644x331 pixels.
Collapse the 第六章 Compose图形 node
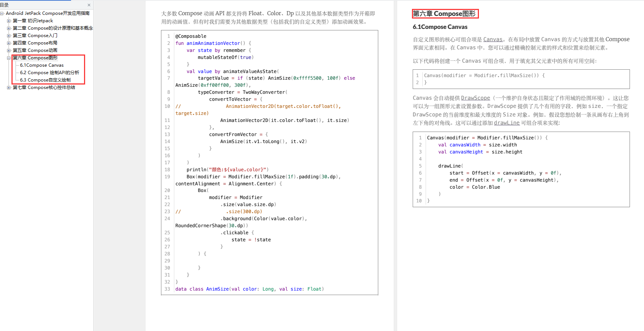pos(9,58)
